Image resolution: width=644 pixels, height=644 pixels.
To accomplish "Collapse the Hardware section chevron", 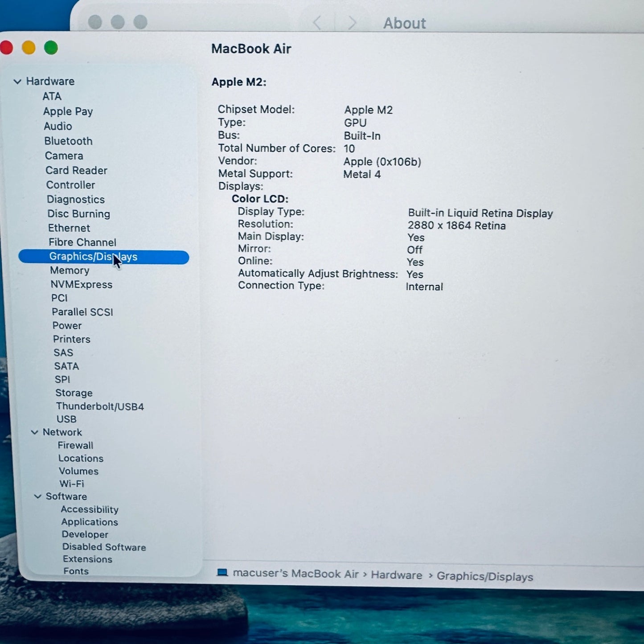I will [17, 82].
